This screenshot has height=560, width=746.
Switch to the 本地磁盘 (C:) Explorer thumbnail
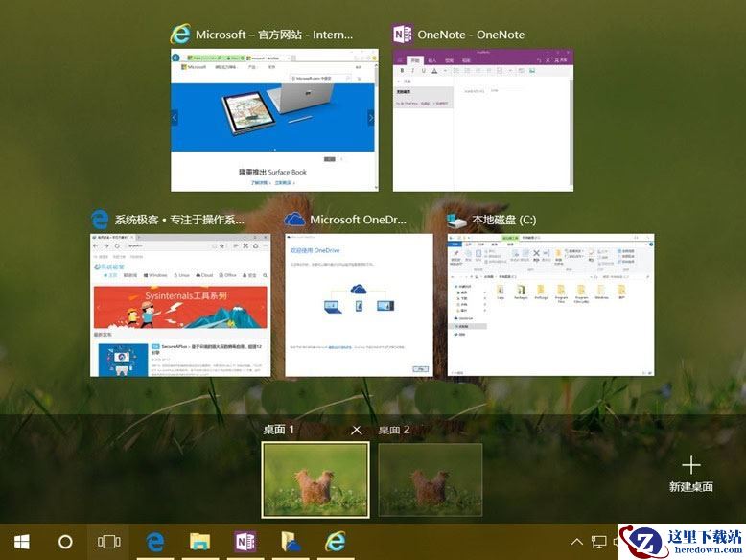point(551,305)
